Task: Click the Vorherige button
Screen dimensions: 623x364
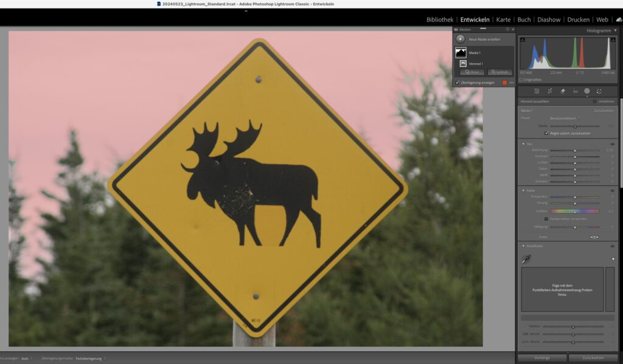Action: coord(542,358)
